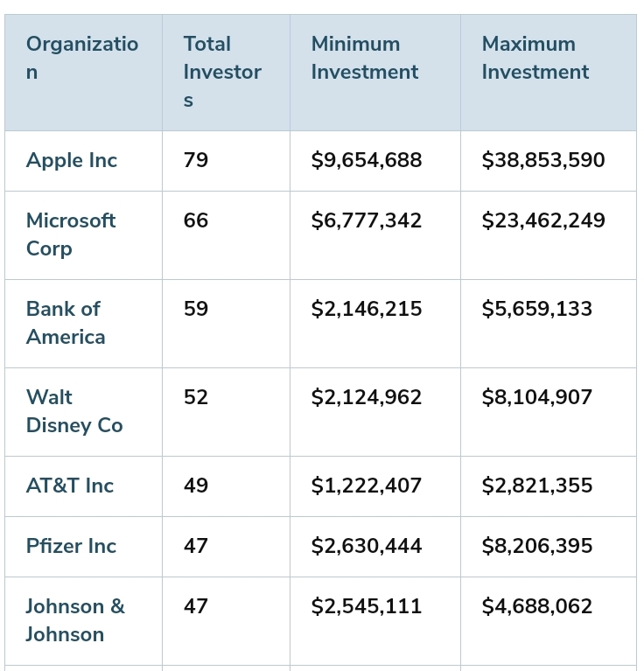Click Bank of America's investor count 59
The height and width of the screenshot is (671, 644).
pyautogui.click(x=196, y=309)
